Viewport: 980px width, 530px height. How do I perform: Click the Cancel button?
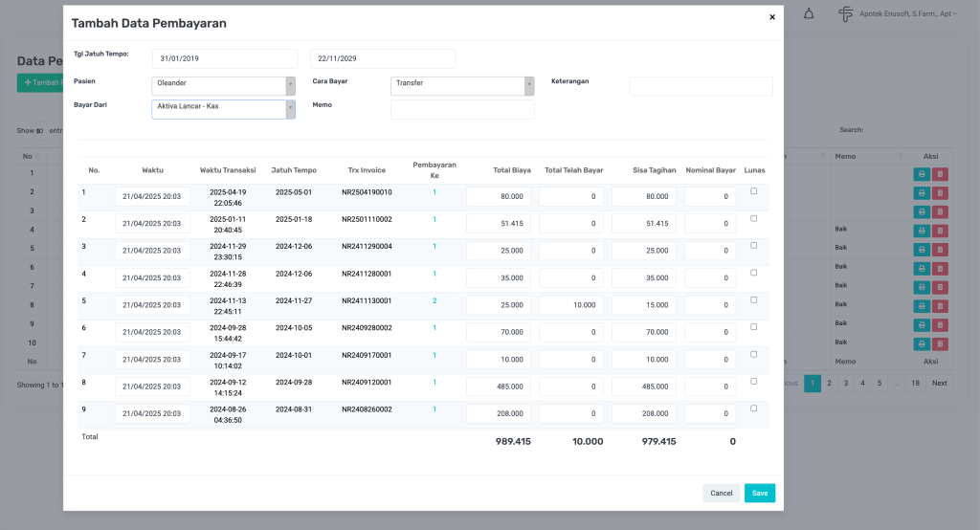[721, 494]
